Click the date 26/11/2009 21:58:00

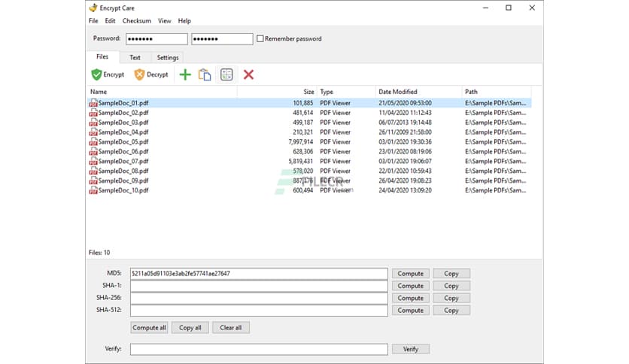[x=405, y=132]
